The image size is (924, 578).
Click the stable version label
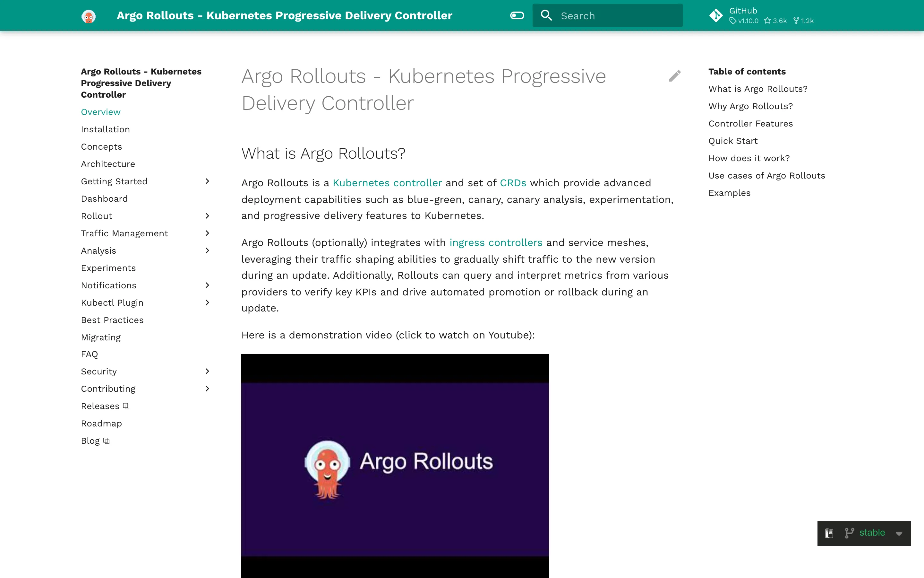[872, 533]
